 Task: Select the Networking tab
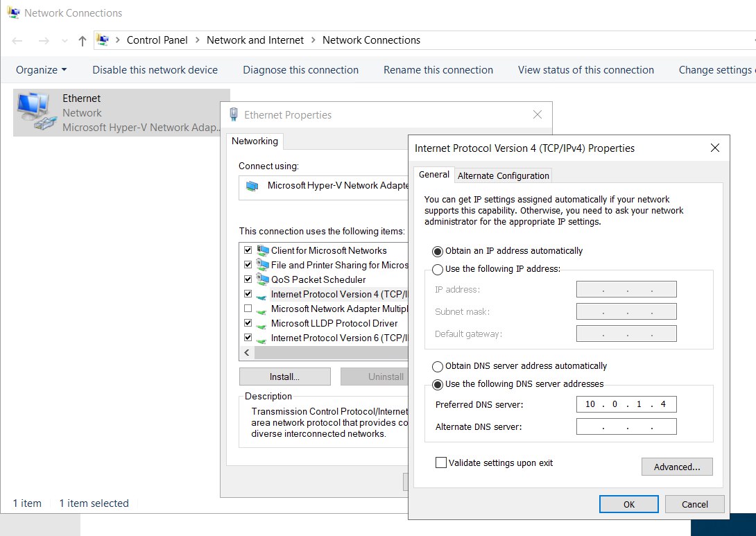point(255,141)
